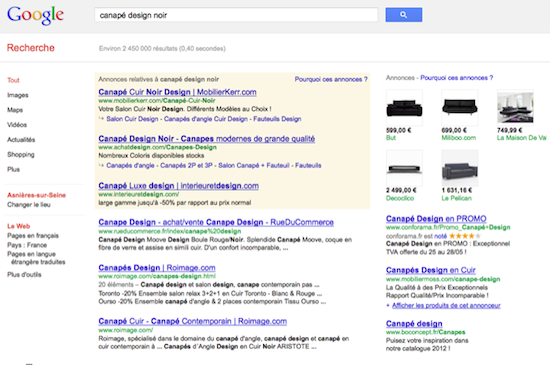Select the 'Tout' search filter
Image resolution: width=550 pixels, height=368 pixels.
[x=13, y=80]
